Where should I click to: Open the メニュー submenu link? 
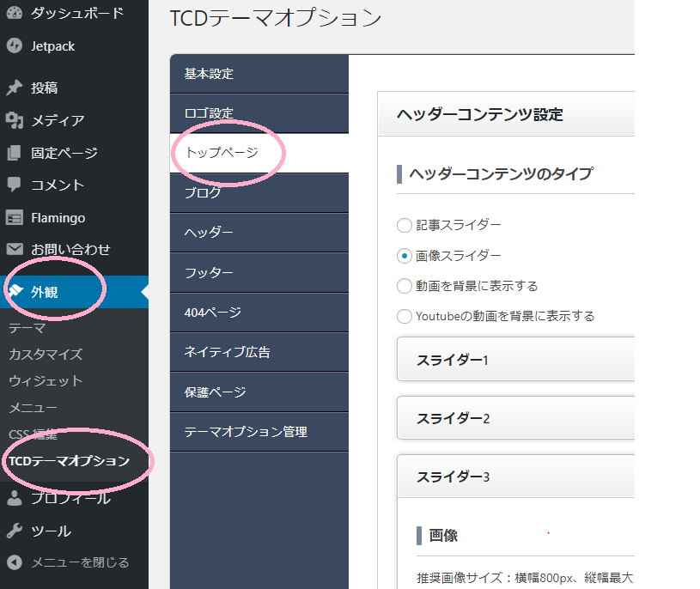[33, 407]
